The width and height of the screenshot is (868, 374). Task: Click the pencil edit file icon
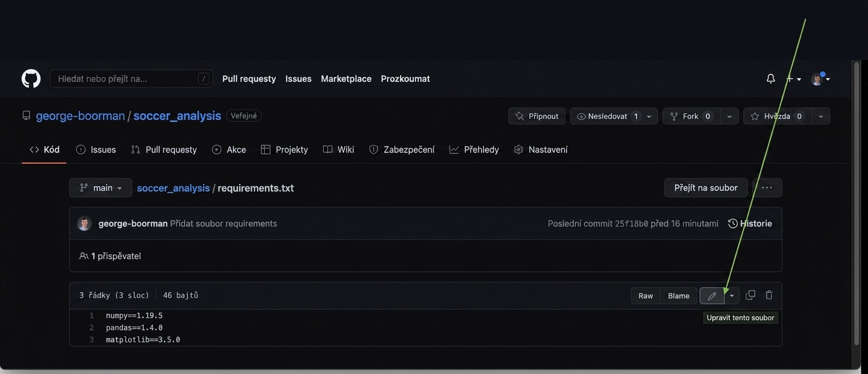coord(712,296)
